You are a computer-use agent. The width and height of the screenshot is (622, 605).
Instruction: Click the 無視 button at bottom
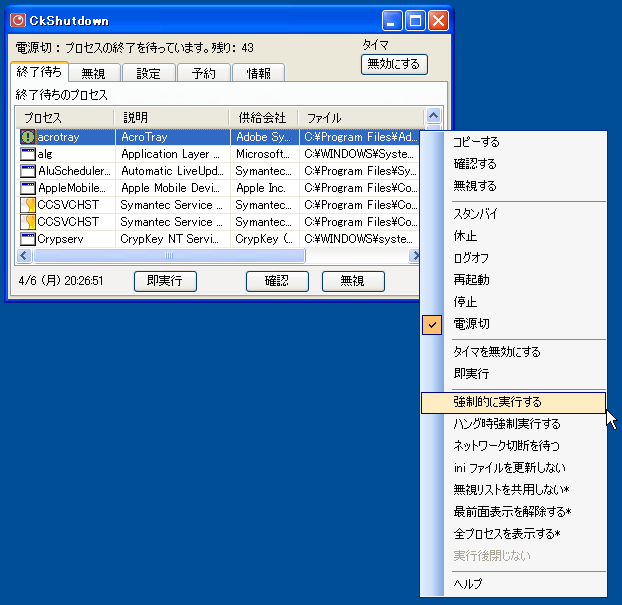353,281
